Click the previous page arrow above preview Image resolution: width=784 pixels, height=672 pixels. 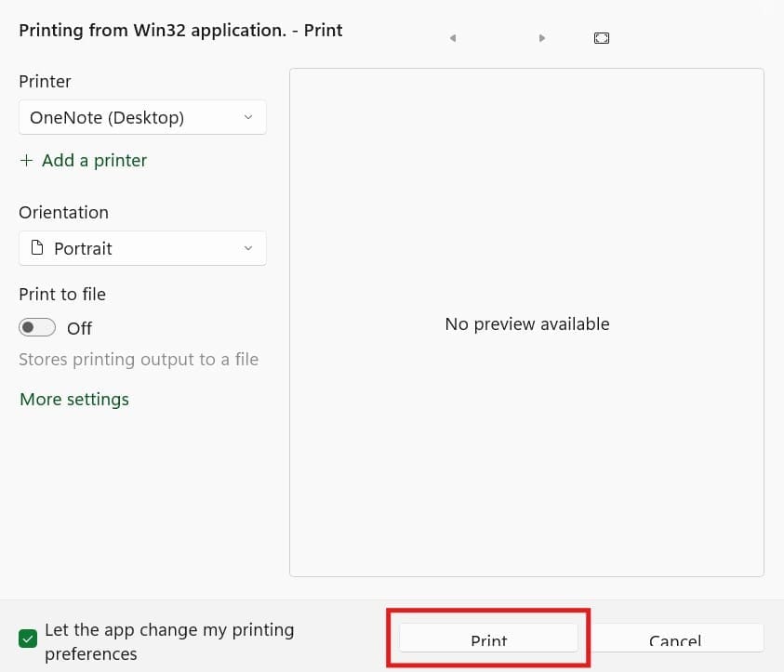[453, 38]
